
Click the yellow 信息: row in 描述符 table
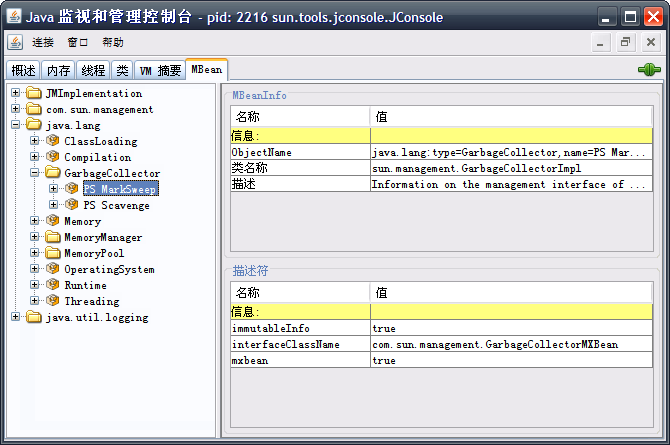click(442, 312)
